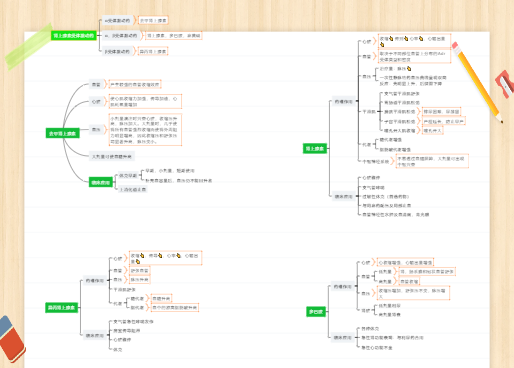Select 心脏 branch under 多巴胺
514x368 pixels.
[x=366, y=263]
